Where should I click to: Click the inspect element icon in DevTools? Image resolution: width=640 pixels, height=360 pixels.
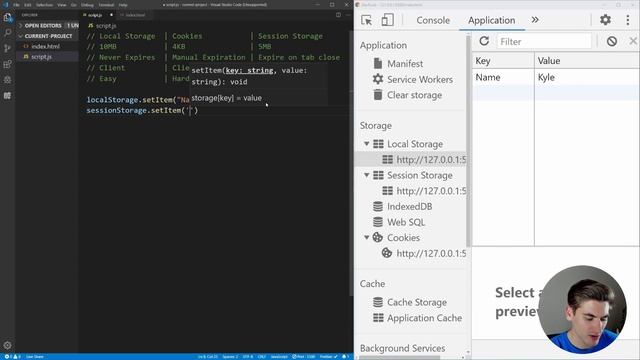coord(367,20)
